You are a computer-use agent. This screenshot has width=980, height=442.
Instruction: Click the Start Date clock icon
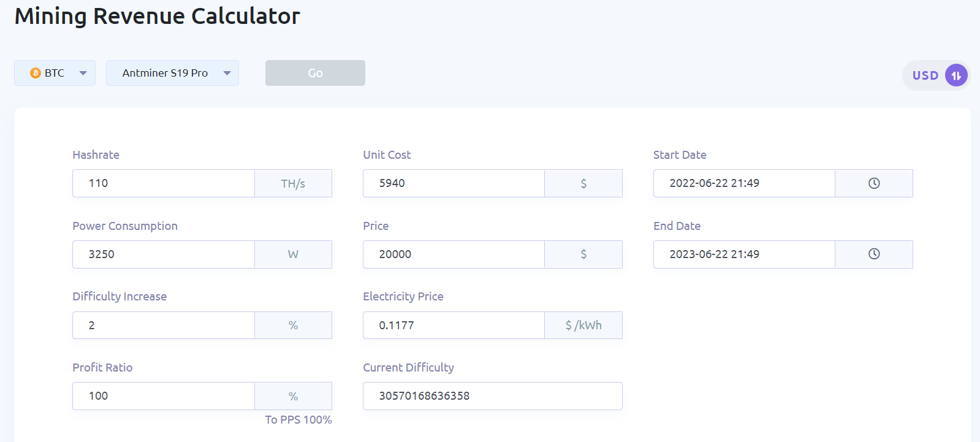coord(874,183)
